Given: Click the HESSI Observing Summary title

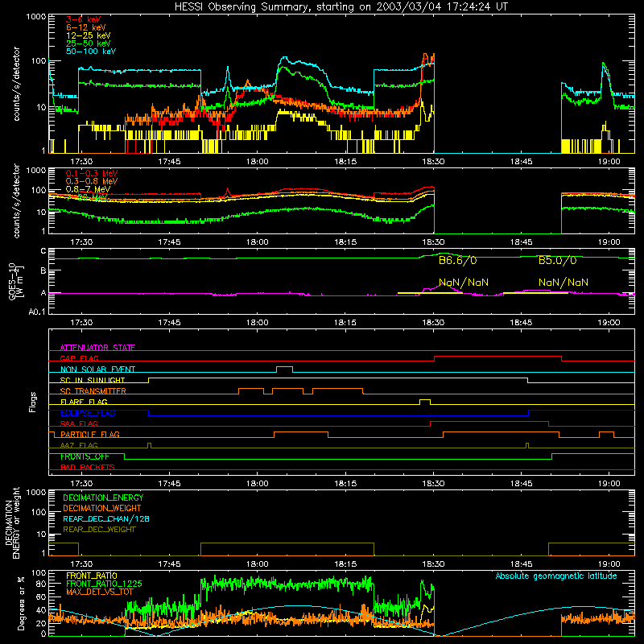Looking at the screenshot, I should (x=341, y=7).
